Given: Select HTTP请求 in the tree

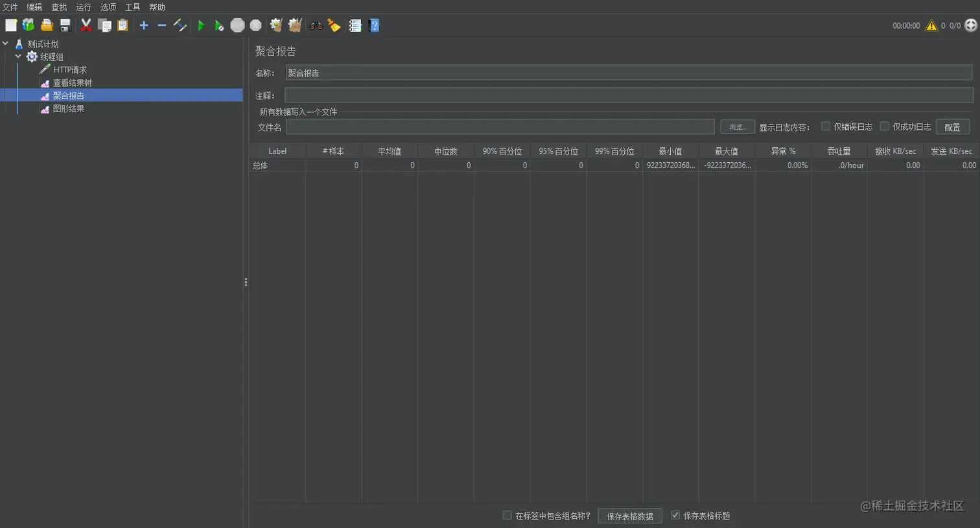Looking at the screenshot, I should (70, 70).
